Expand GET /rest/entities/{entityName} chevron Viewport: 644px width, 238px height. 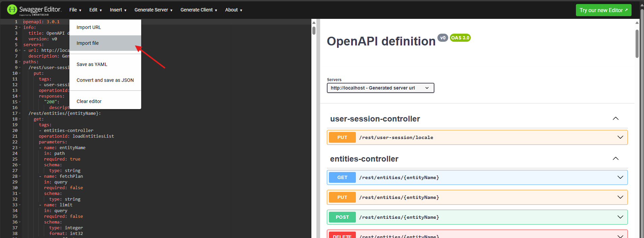tap(620, 177)
